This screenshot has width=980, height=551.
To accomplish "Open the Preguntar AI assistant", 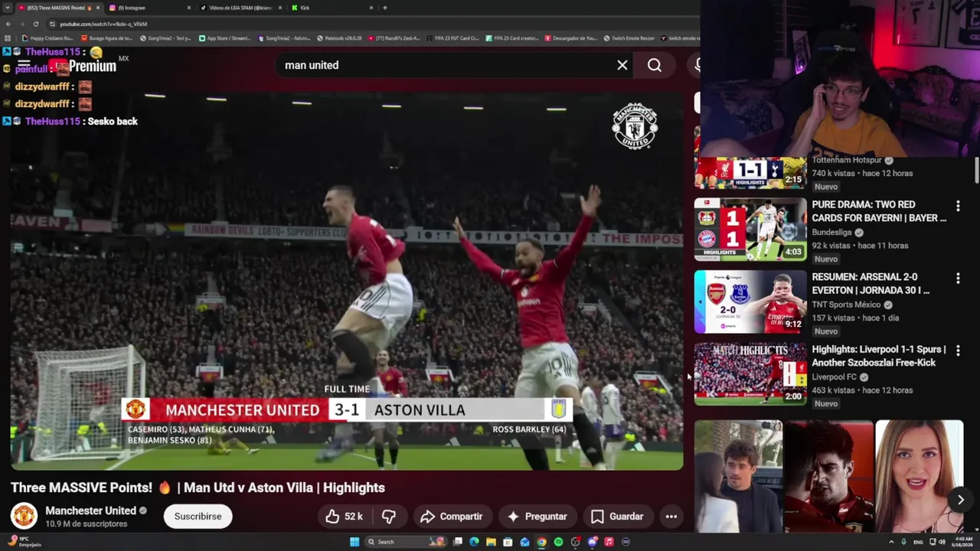I will (x=537, y=517).
